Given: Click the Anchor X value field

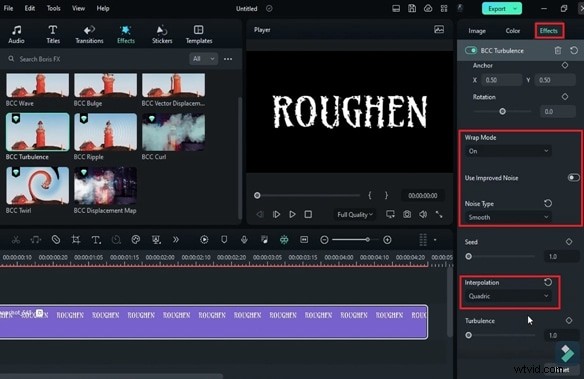Looking at the screenshot, I should click(x=501, y=80).
